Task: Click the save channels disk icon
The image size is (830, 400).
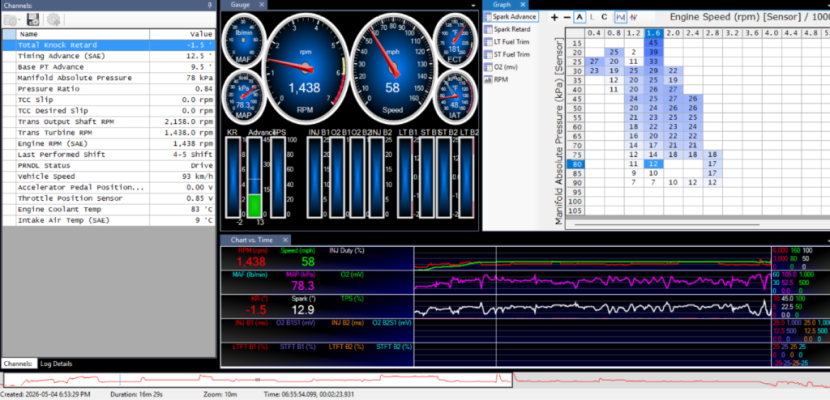Action: (x=33, y=20)
